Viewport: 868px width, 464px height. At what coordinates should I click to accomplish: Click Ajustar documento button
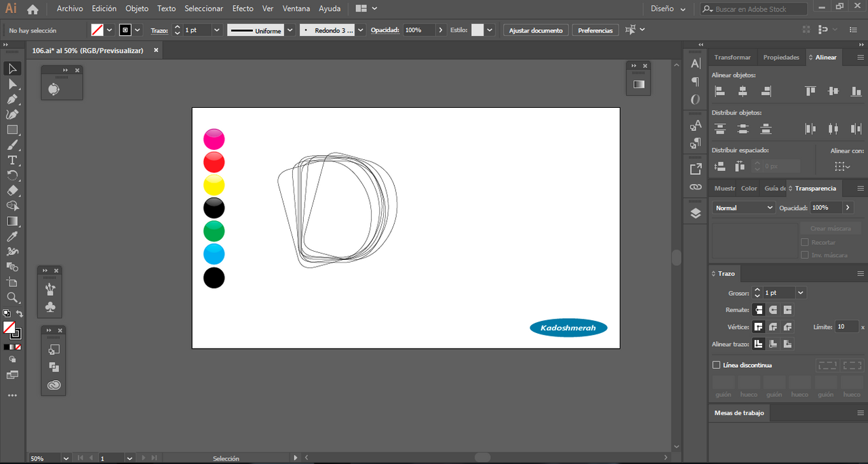[x=536, y=31]
